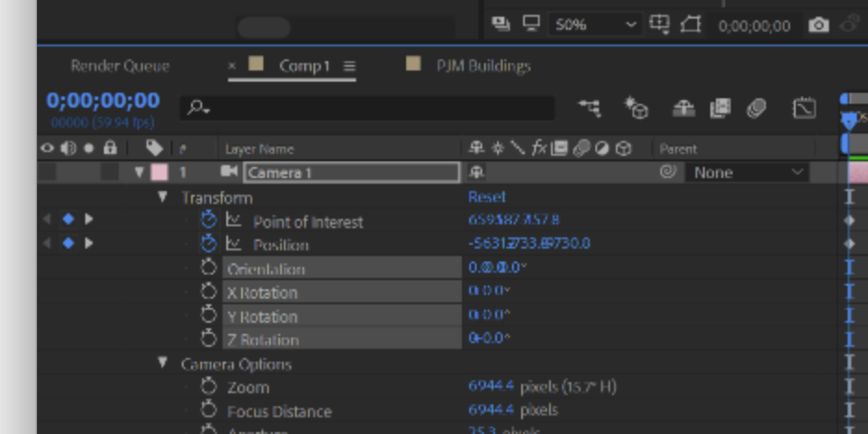Viewport: 868px width, 434px height.
Task: Enable Motion Blur switch icon
Action: 756,108
